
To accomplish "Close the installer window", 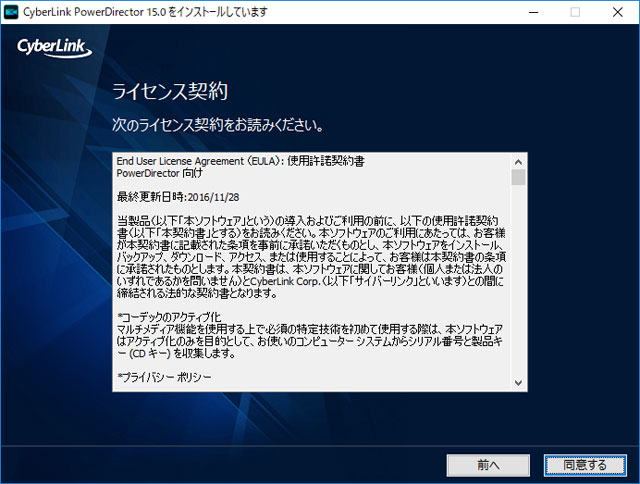I will pos(618,12).
